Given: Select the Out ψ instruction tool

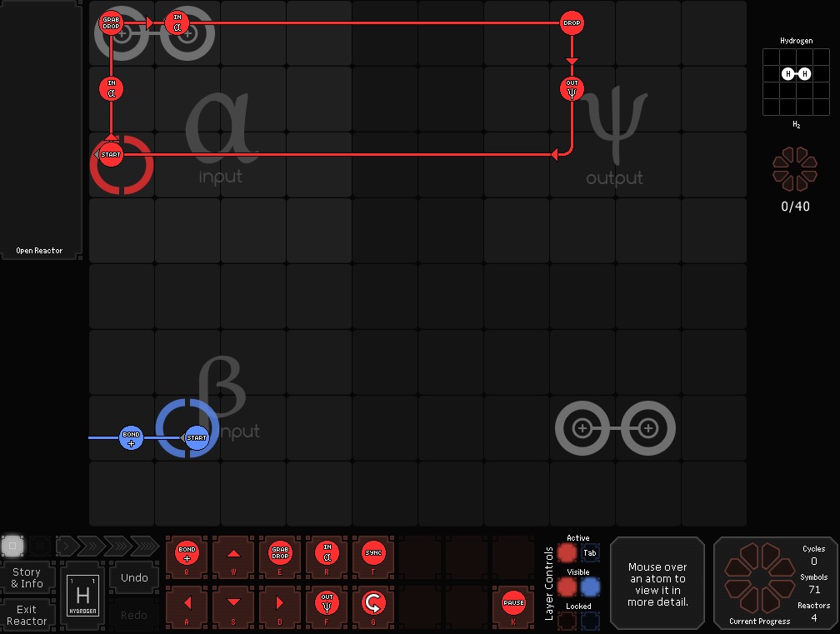Looking at the screenshot, I should 327,602.
